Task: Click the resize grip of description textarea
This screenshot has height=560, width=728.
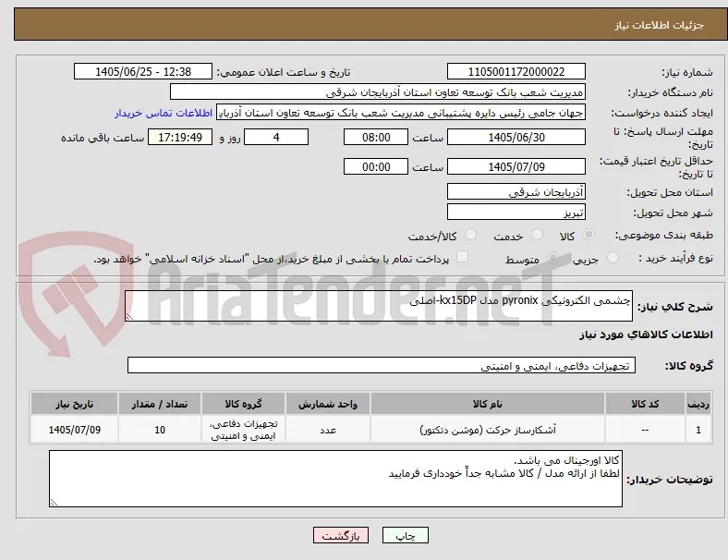Action: pos(129,317)
